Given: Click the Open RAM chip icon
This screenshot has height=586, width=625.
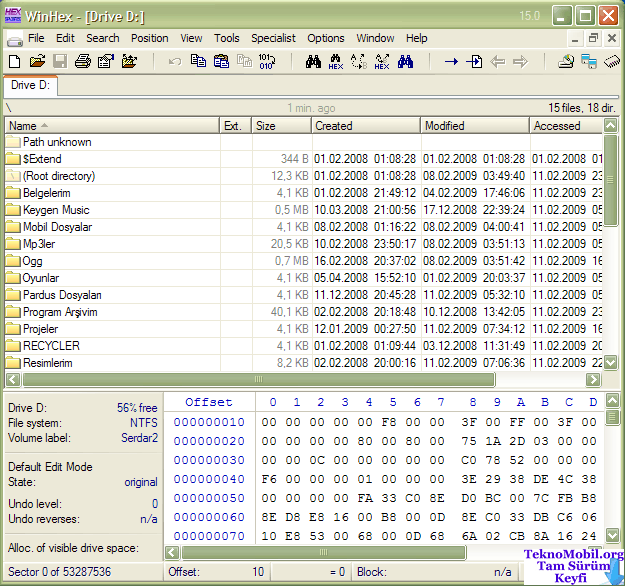Looking at the screenshot, I should click(612, 62).
